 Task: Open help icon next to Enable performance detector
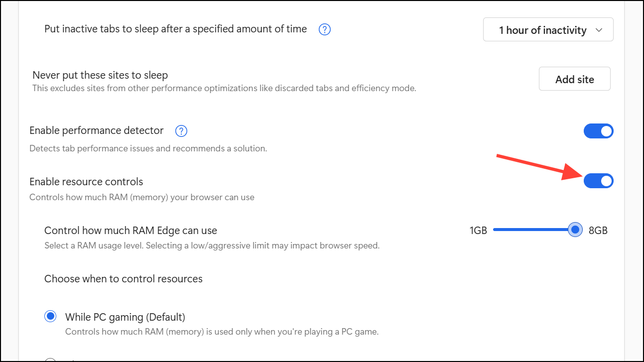coord(181,131)
